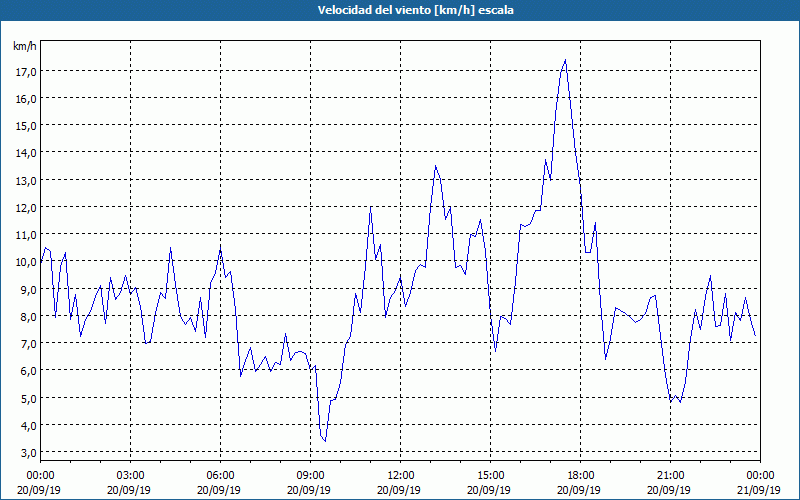
Task: Select the "06:00" time label
Action: tap(220, 476)
